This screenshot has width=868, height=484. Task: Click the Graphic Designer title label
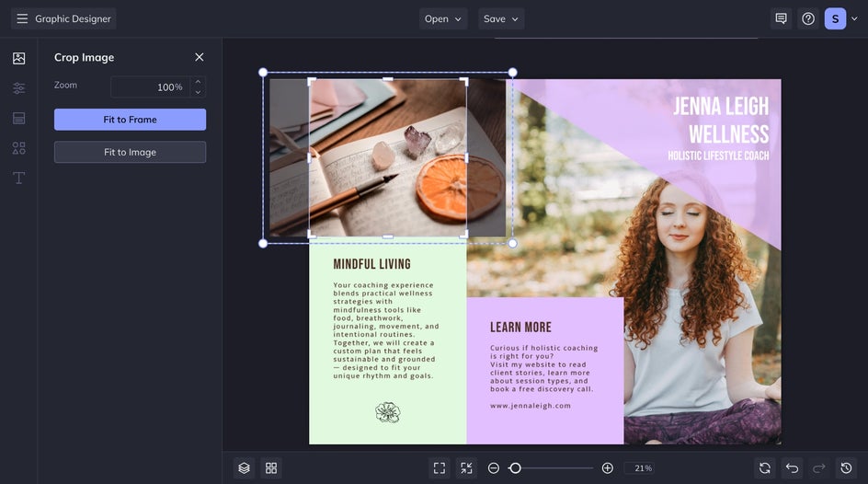(x=73, y=18)
